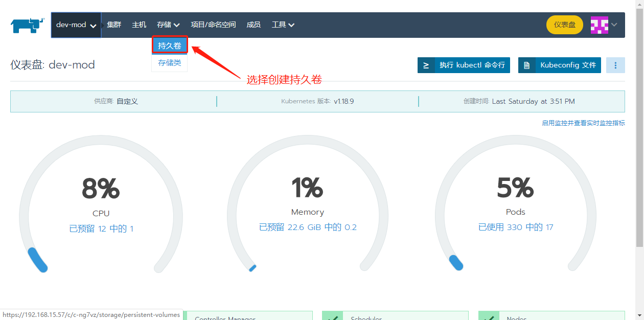Download the Kubeconfig file
The height and width of the screenshot is (320, 644).
coord(559,65)
